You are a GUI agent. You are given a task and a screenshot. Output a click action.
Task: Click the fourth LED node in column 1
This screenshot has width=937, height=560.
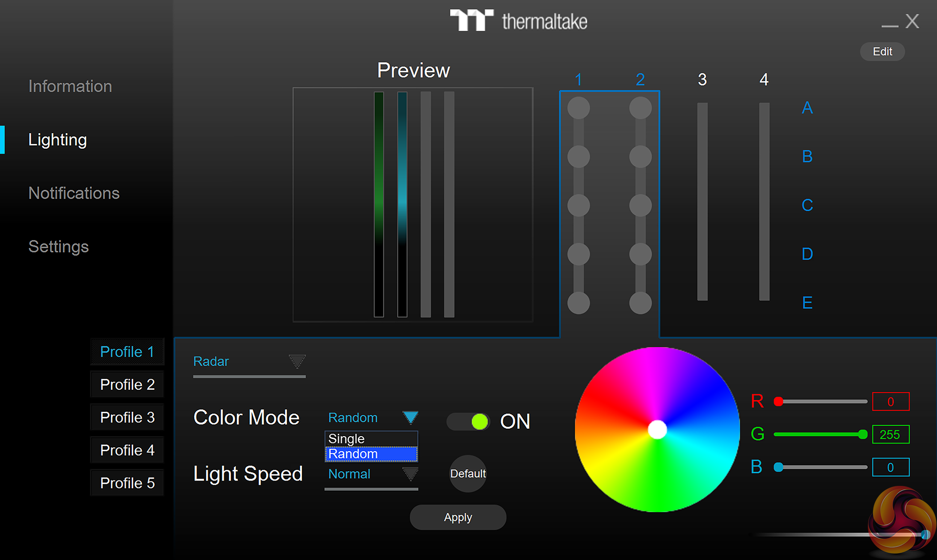click(578, 254)
